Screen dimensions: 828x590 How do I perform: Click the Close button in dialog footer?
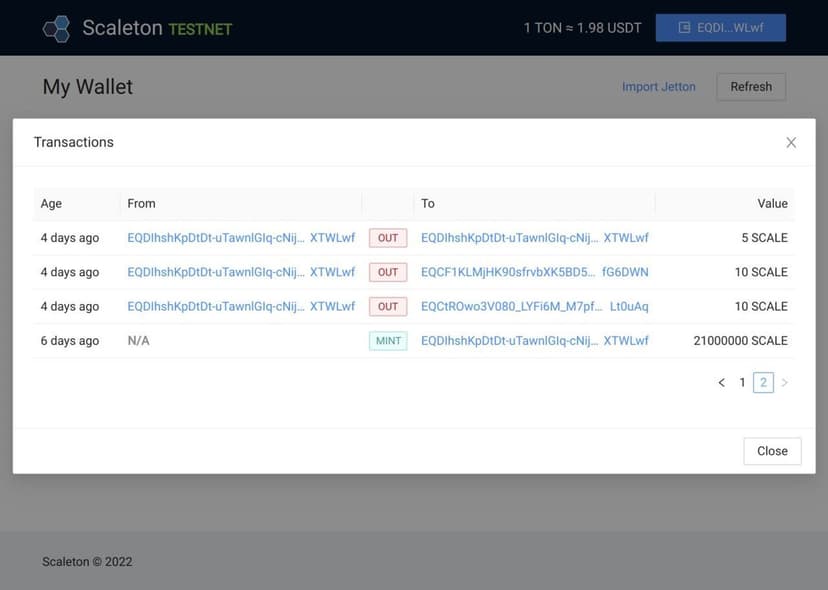[x=772, y=451]
